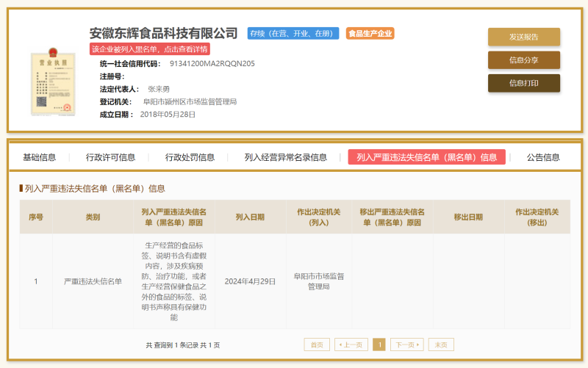This screenshot has height=368, width=588.
Task: Click the 食品生产企业 orange tag
Action: [x=370, y=33]
